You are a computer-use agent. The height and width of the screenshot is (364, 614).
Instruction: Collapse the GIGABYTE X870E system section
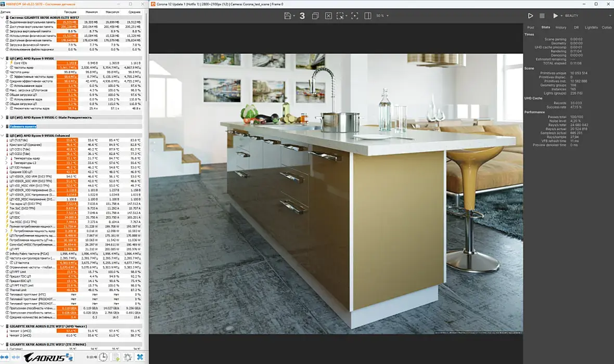coord(3,18)
